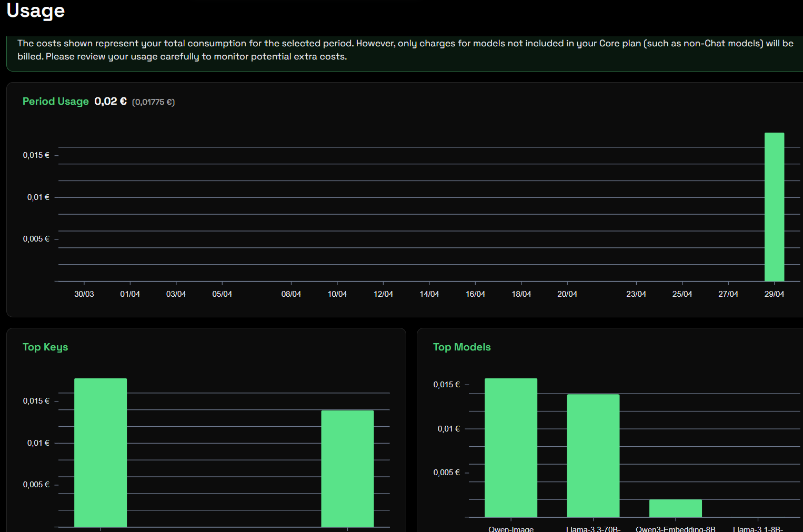Click the Llama-3.3-70B bar in Top Models
Viewport: 803px width, 532px height.
tap(593, 456)
